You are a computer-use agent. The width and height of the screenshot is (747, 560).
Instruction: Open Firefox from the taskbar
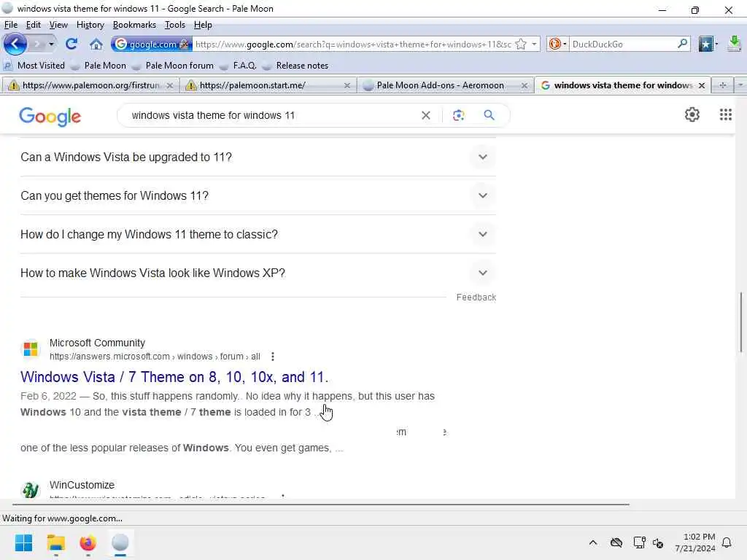pyautogui.click(x=88, y=542)
